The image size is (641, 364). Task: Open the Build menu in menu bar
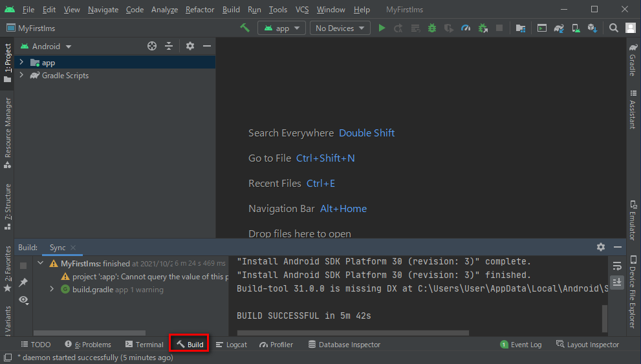point(231,10)
